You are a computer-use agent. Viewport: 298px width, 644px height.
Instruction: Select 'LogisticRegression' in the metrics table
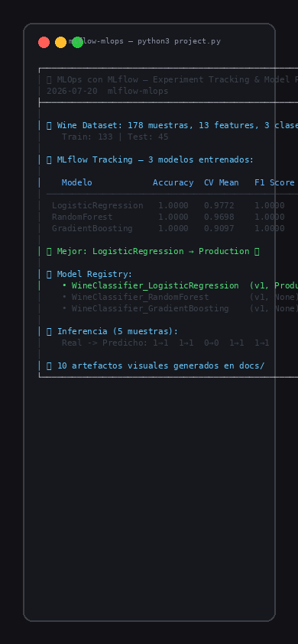coord(97,206)
